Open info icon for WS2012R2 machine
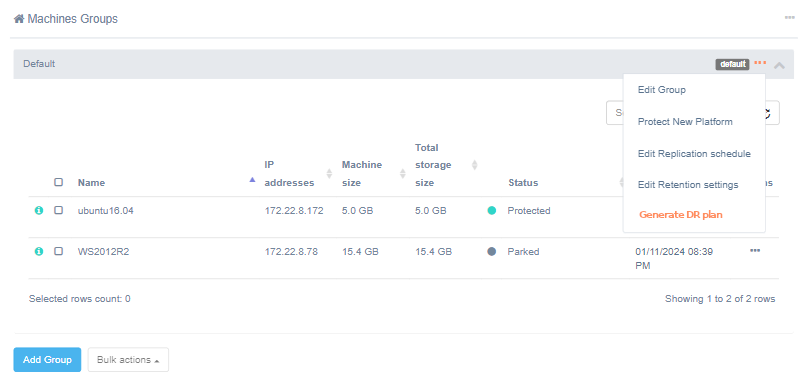804x384 pixels. tap(39, 251)
